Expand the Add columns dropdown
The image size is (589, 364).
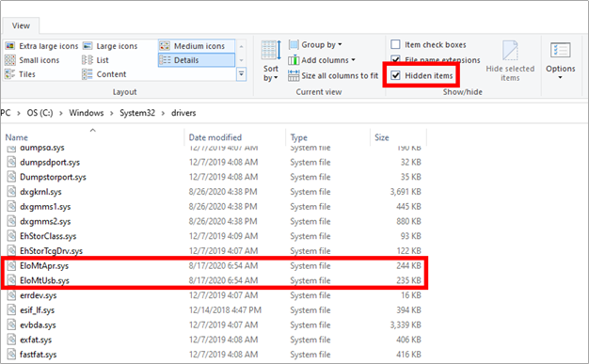point(322,60)
